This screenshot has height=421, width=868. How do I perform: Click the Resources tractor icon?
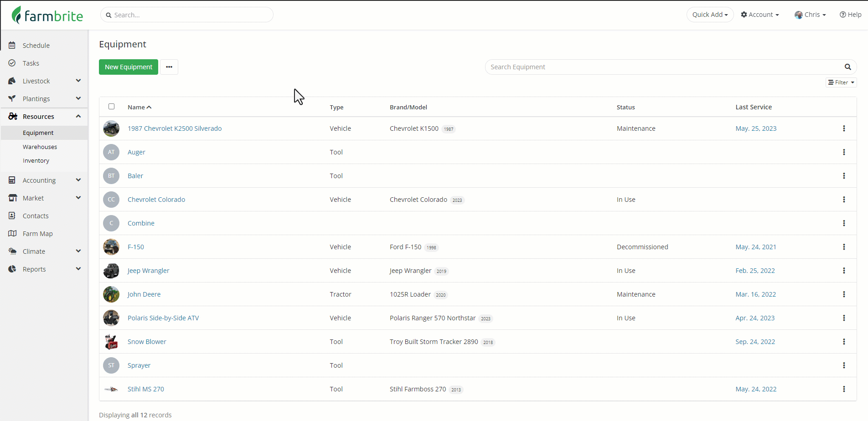click(x=13, y=116)
